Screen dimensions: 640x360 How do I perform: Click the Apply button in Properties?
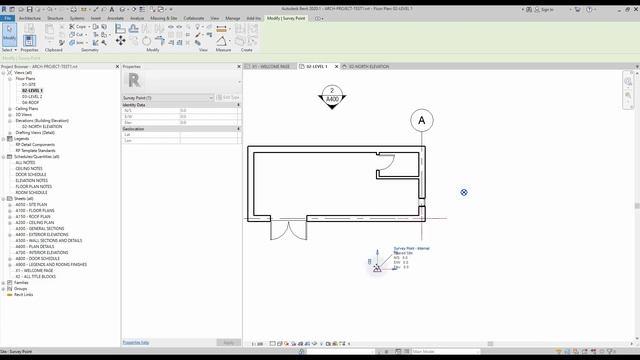click(x=229, y=342)
